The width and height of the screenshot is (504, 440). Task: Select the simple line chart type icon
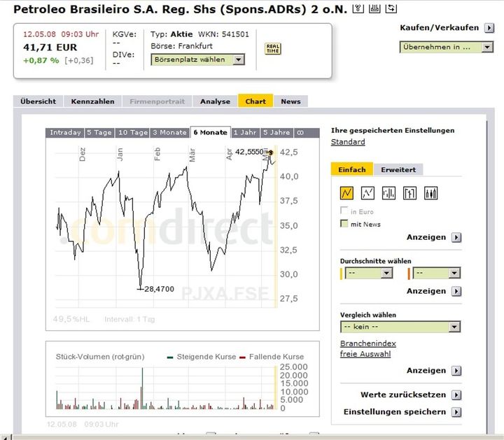click(x=346, y=193)
